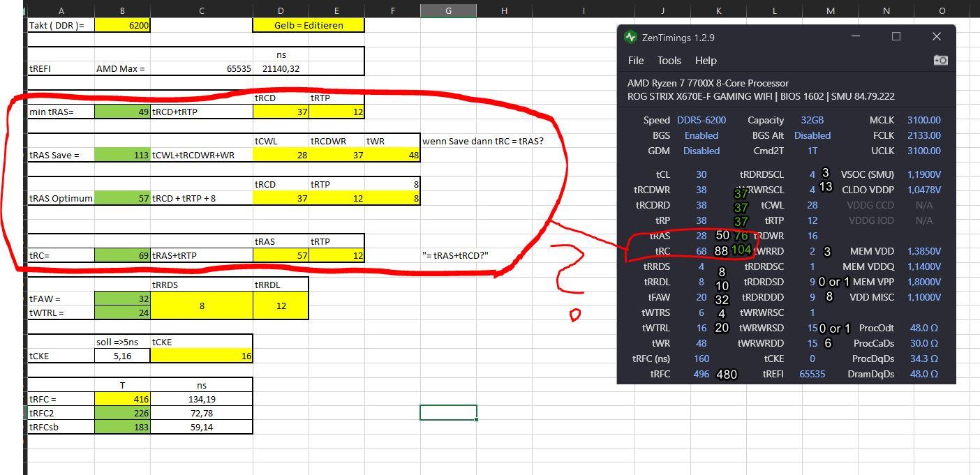Select the tCKE 5,16 value cell
Viewport: 980px width, 475px height.
coord(122,356)
